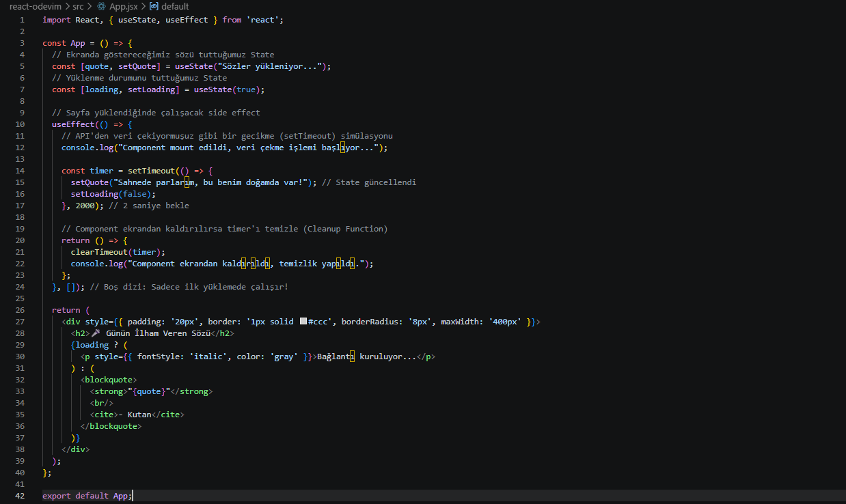Image resolution: width=846 pixels, height=504 pixels.
Task: Click line number 42 in the gutter
Action: (20, 496)
